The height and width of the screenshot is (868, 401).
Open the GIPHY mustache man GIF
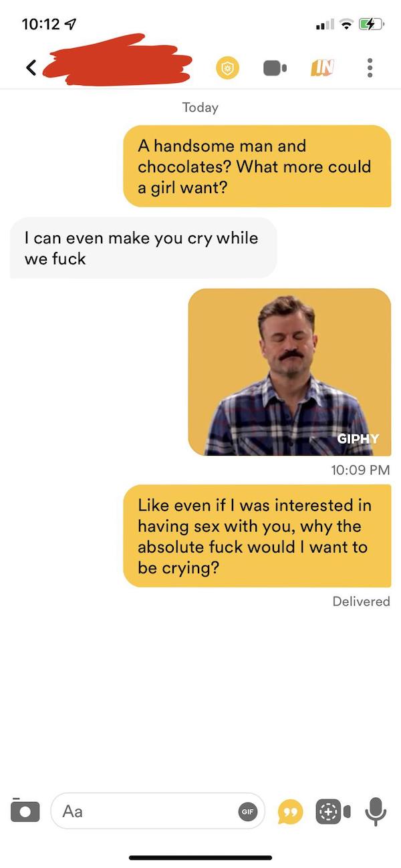coord(289,372)
